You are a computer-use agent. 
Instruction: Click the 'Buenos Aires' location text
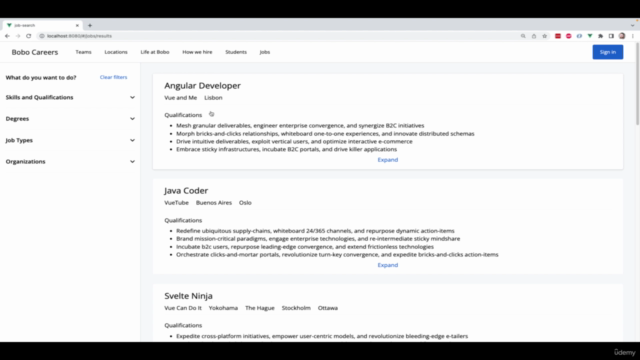tap(213, 203)
